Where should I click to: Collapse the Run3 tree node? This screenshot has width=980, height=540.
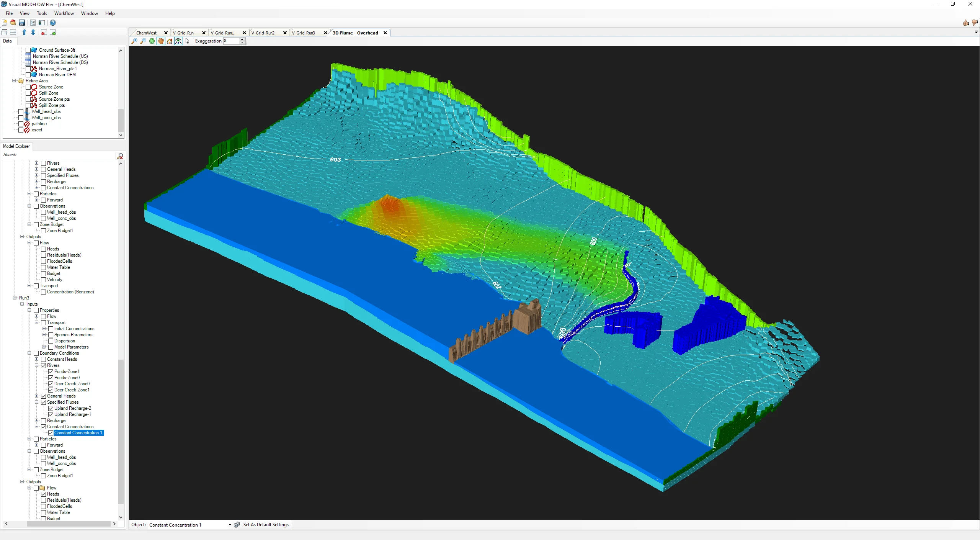click(15, 298)
